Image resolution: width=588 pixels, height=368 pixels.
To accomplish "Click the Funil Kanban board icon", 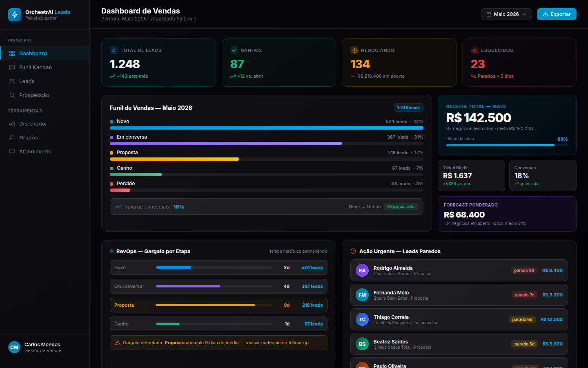I will 12,67.
